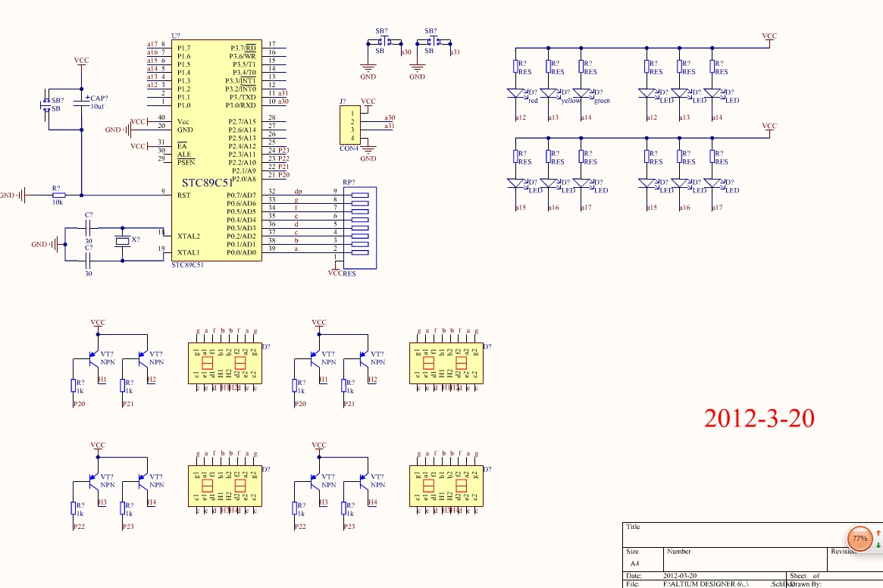Select the crystal oscillator X? symbol
The image size is (883, 588).
122,242
